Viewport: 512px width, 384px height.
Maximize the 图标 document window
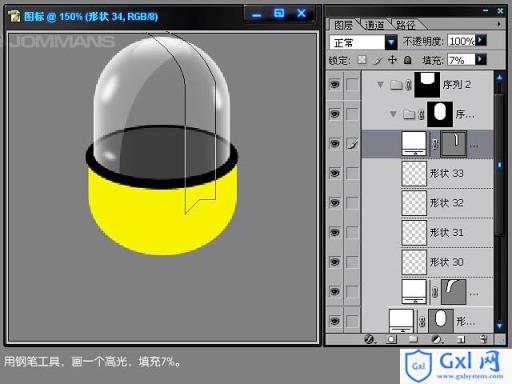click(279, 13)
